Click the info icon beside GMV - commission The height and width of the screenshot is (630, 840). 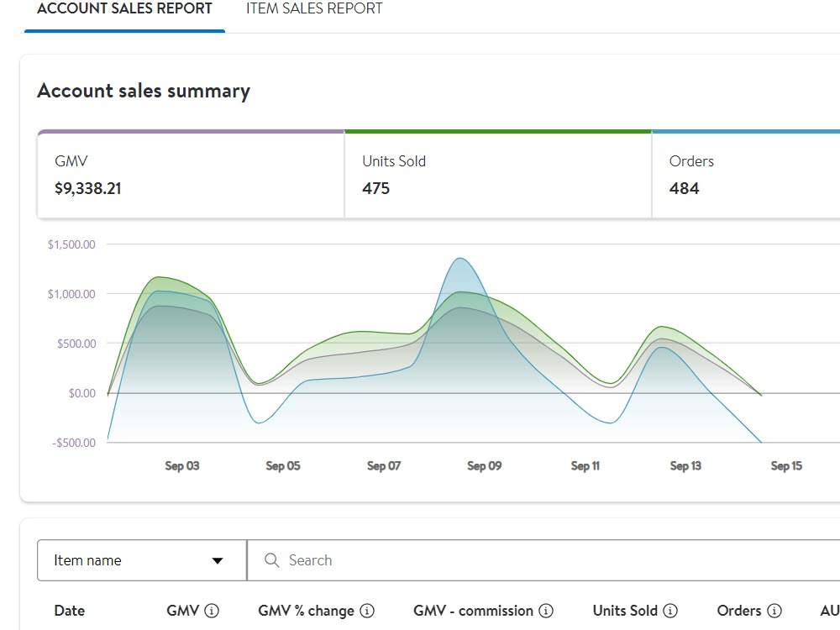click(546, 611)
